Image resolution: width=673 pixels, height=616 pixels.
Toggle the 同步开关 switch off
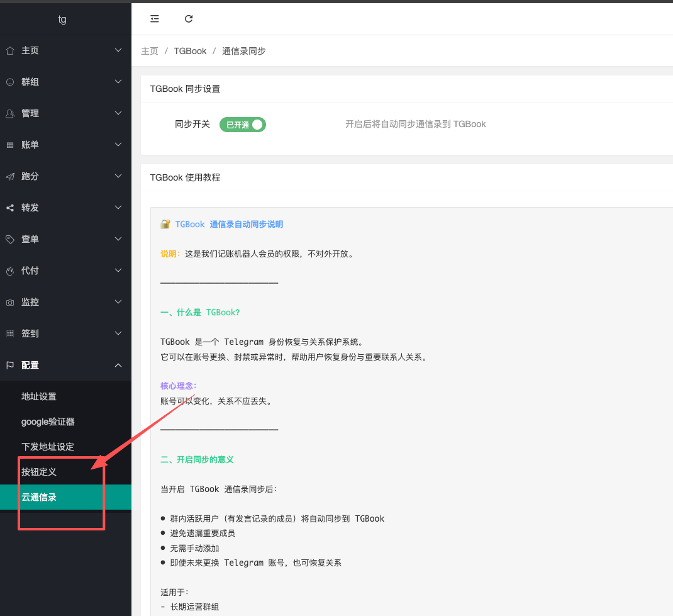coord(243,125)
